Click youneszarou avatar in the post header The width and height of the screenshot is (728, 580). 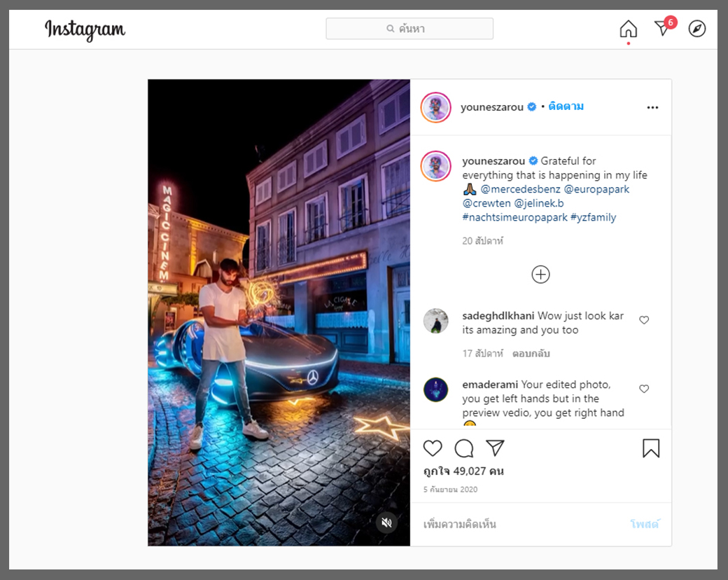[x=435, y=107]
